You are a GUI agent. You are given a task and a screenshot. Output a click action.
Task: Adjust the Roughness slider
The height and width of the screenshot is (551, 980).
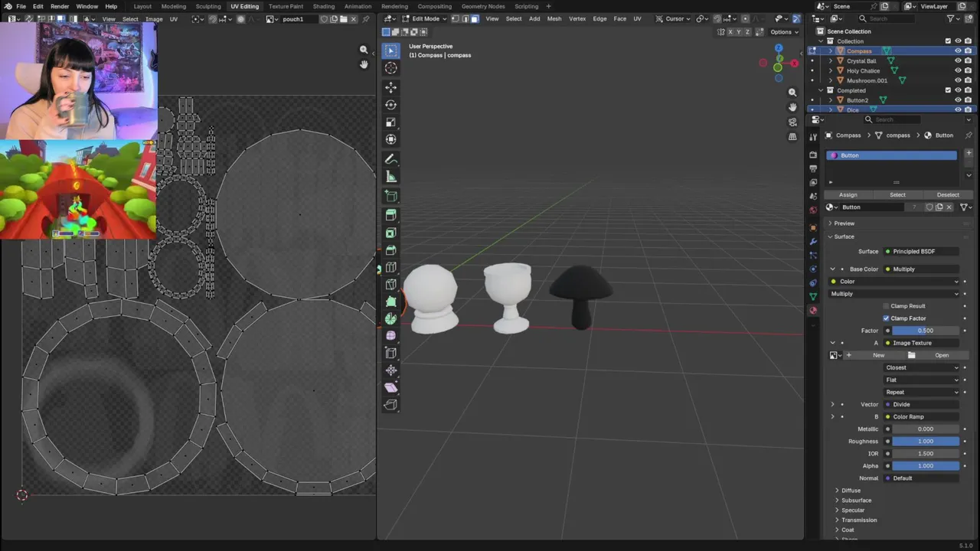click(x=926, y=442)
